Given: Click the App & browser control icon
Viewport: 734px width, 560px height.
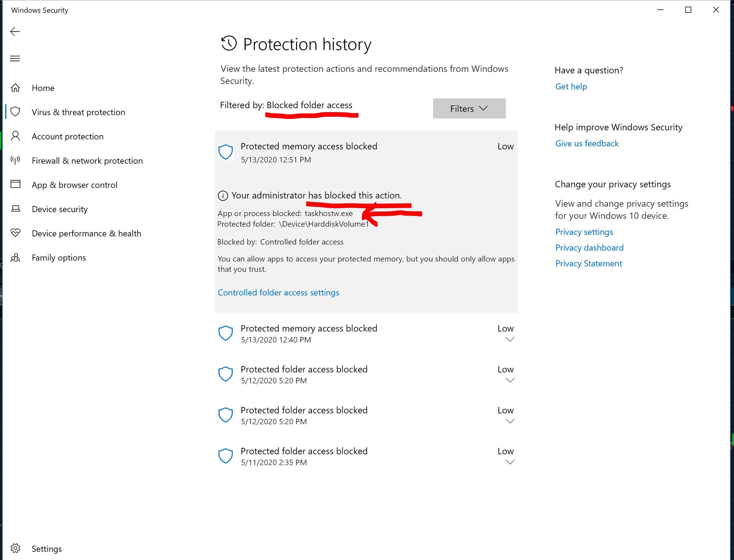Looking at the screenshot, I should point(16,184).
